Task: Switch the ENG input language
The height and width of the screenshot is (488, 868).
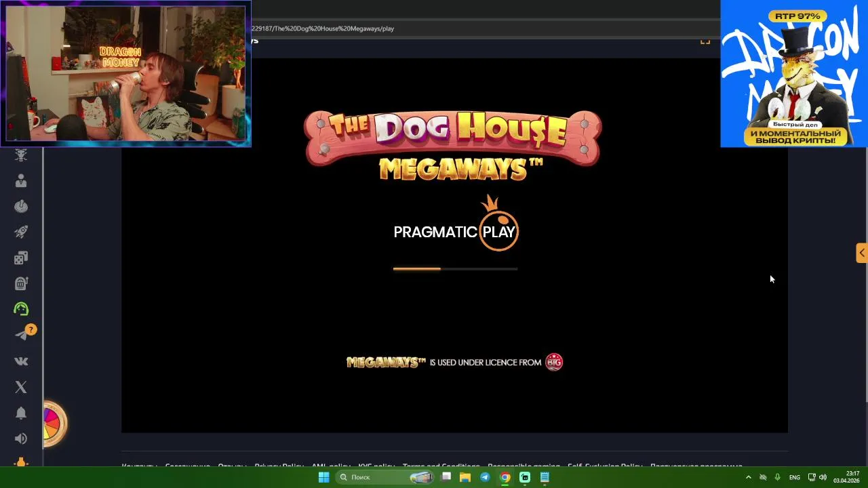Action: 794,477
